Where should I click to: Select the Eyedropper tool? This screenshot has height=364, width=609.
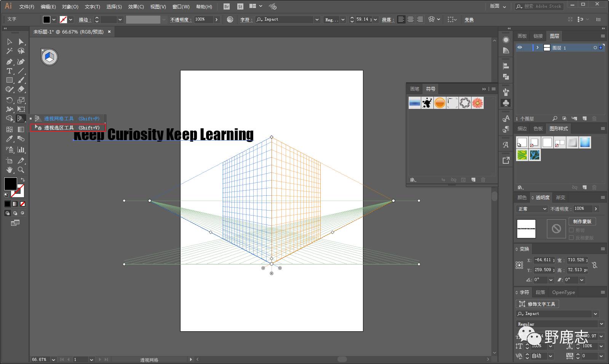coord(10,139)
